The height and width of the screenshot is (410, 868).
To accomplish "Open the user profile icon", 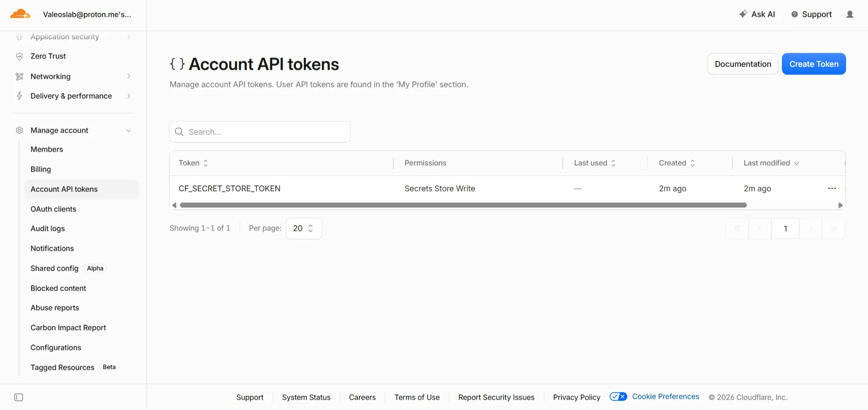I will (x=850, y=14).
